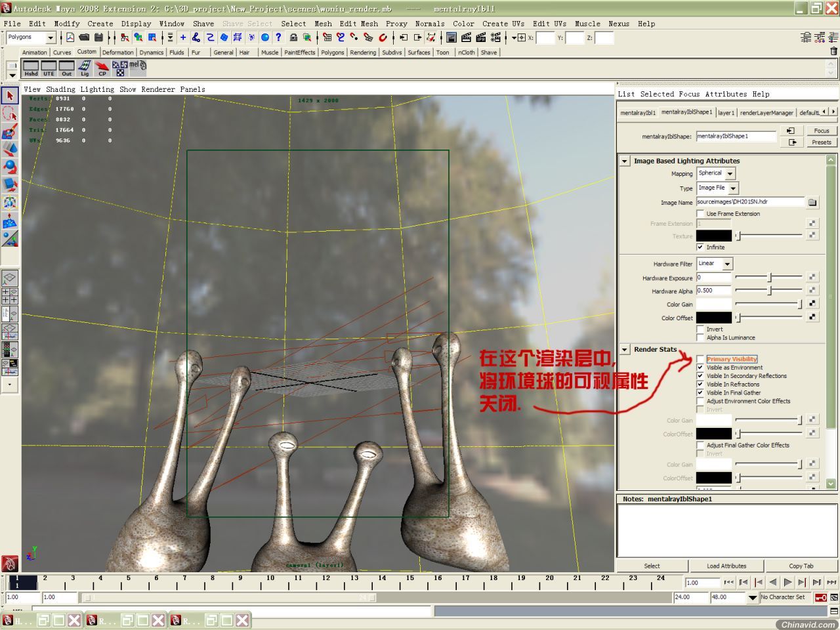
Task: Open file browser for Image Name
Action: click(x=812, y=202)
